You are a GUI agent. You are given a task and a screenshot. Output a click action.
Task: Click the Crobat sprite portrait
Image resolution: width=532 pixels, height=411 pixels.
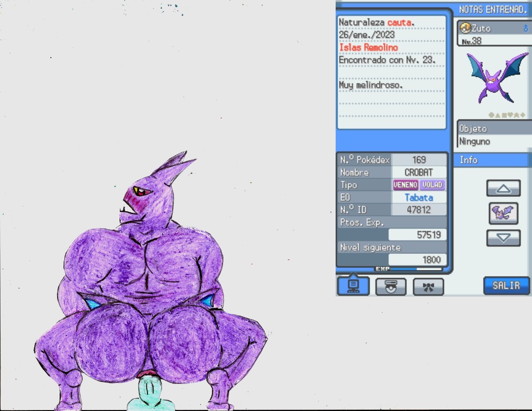497,78
